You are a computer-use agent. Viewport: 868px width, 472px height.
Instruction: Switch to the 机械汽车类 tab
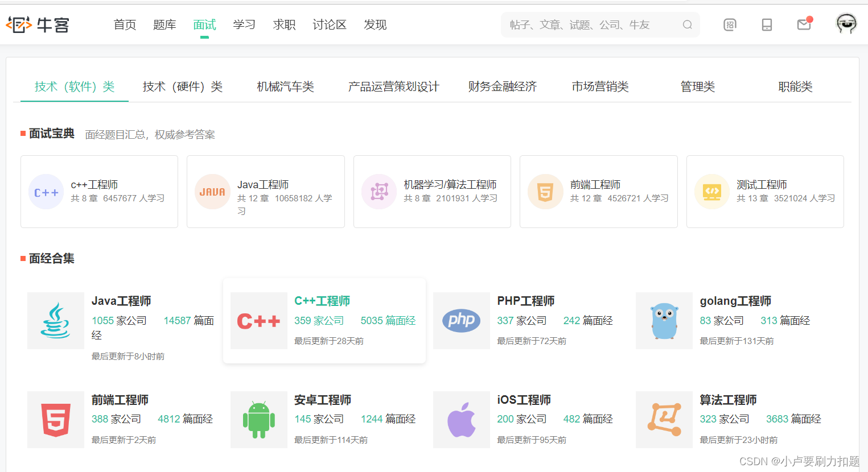click(x=285, y=86)
